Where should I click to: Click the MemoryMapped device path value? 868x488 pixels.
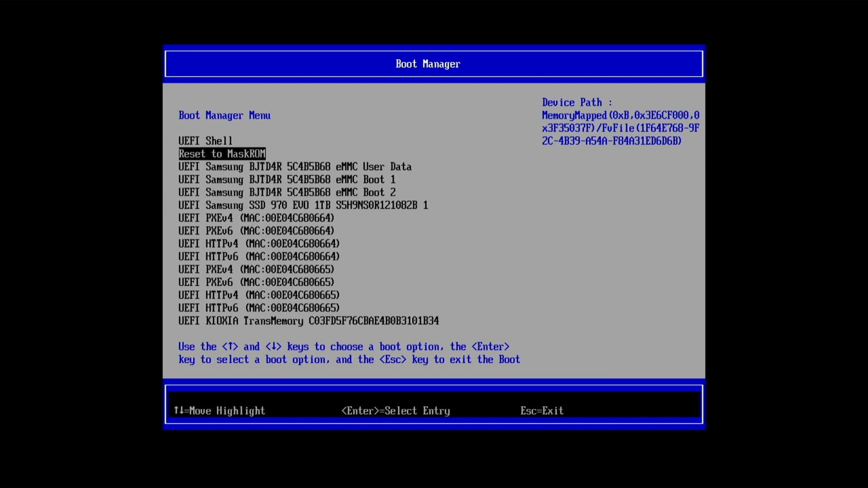[620, 128]
